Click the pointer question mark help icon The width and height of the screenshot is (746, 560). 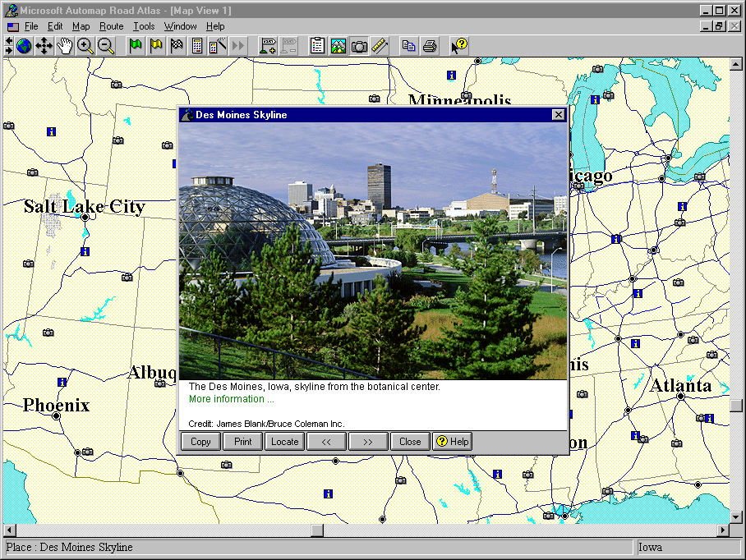(459, 46)
